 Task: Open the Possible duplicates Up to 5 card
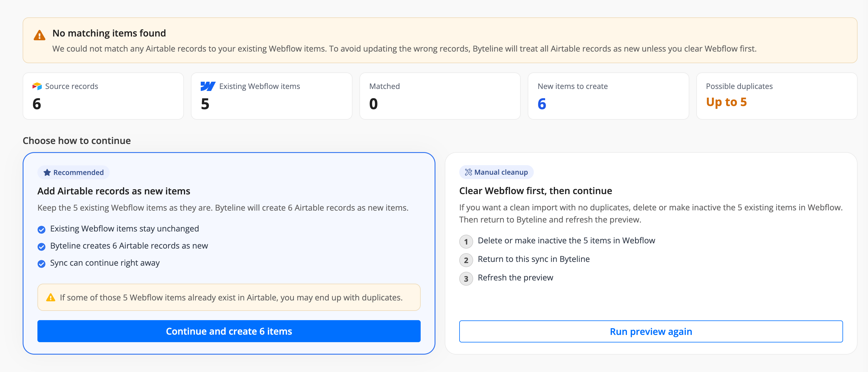776,96
